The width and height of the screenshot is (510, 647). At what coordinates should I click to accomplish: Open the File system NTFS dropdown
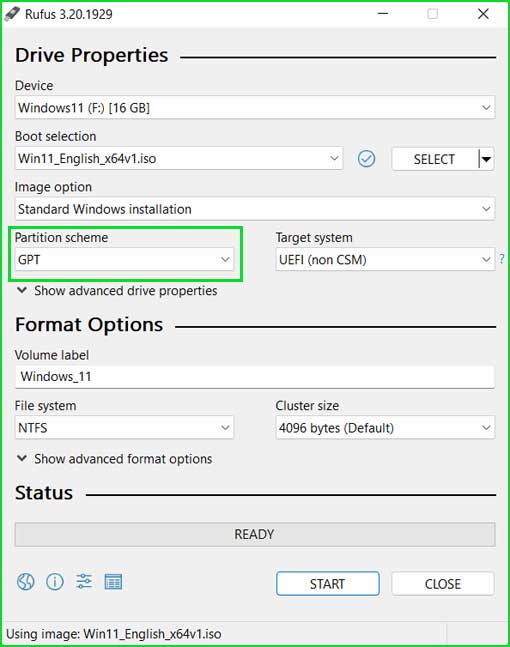click(124, 427)
